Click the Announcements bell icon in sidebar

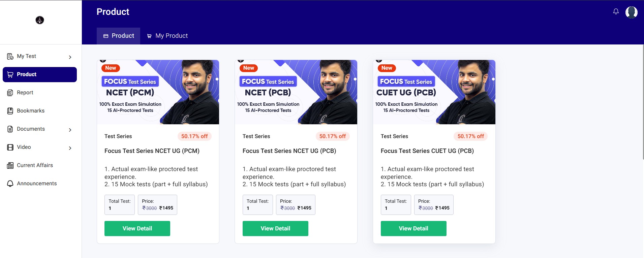pos(10,183)
